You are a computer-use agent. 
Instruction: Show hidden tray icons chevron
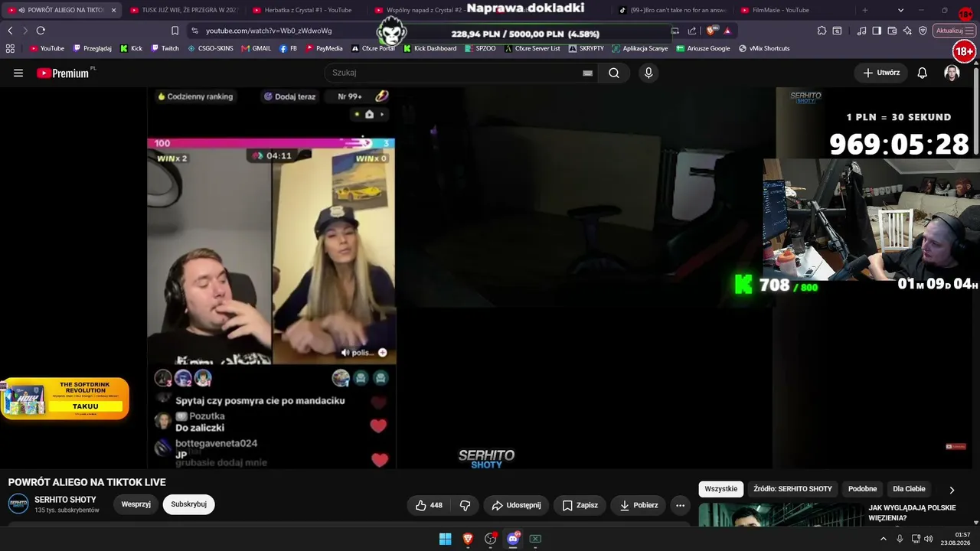click(883, 539)
